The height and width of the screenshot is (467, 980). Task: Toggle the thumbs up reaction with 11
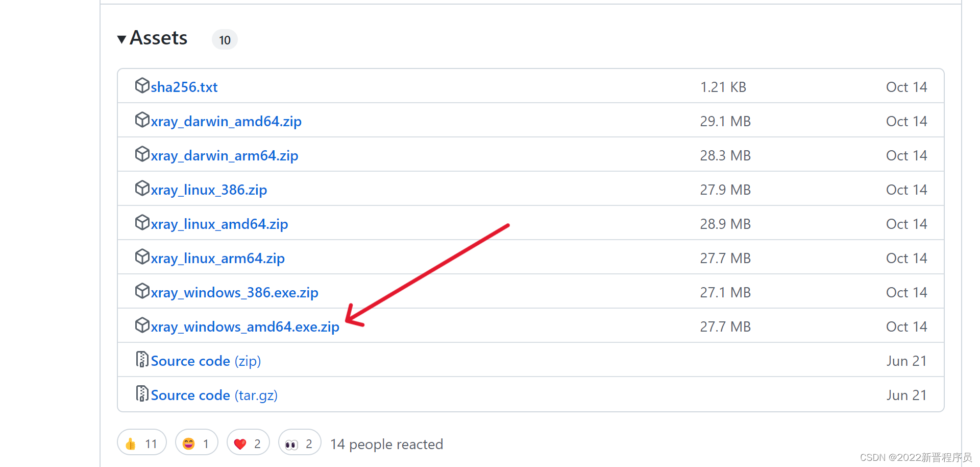pyautogui.click(x=142, y=442)
